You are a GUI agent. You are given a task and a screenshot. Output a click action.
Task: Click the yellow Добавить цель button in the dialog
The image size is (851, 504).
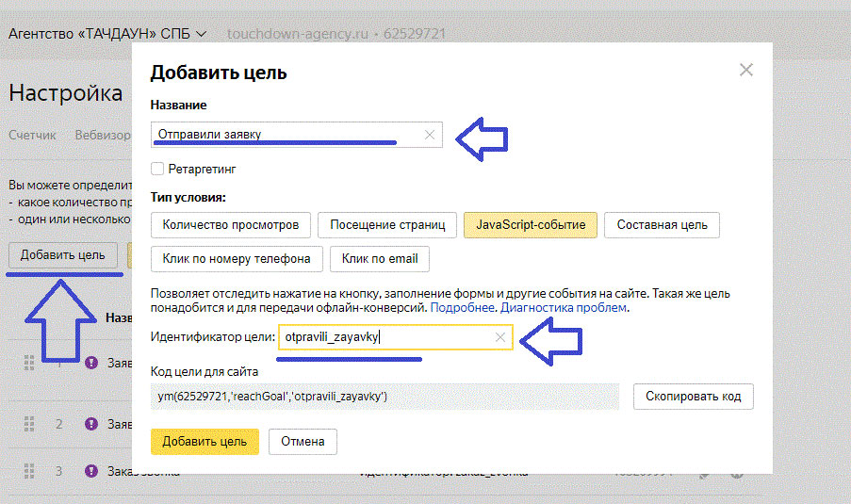205,441
